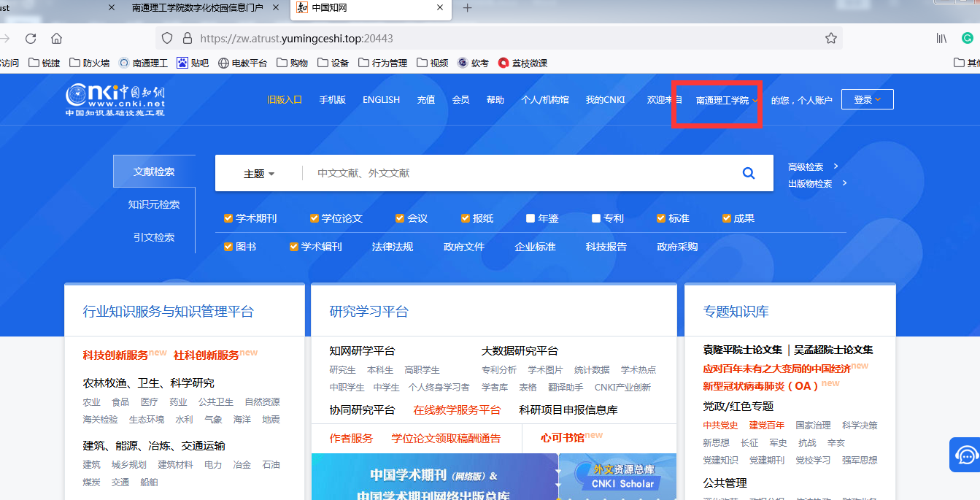Viewport: 980px width, 500px height.
Task: Open the customer service chat icon
Action: [x=966, y=455]
